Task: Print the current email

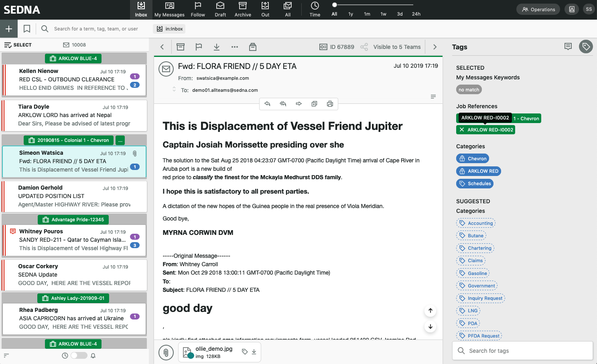Action: (x=330, y=104)
